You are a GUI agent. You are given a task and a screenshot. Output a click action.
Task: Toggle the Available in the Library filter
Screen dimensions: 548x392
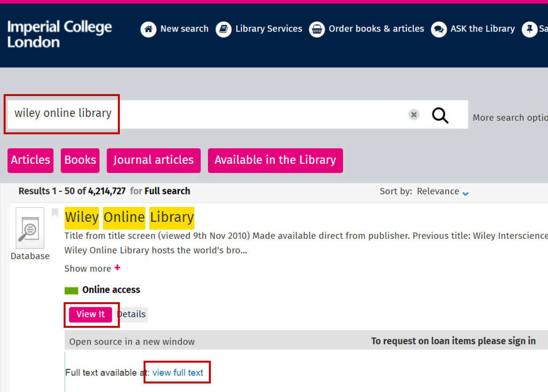tap(275, 160)
